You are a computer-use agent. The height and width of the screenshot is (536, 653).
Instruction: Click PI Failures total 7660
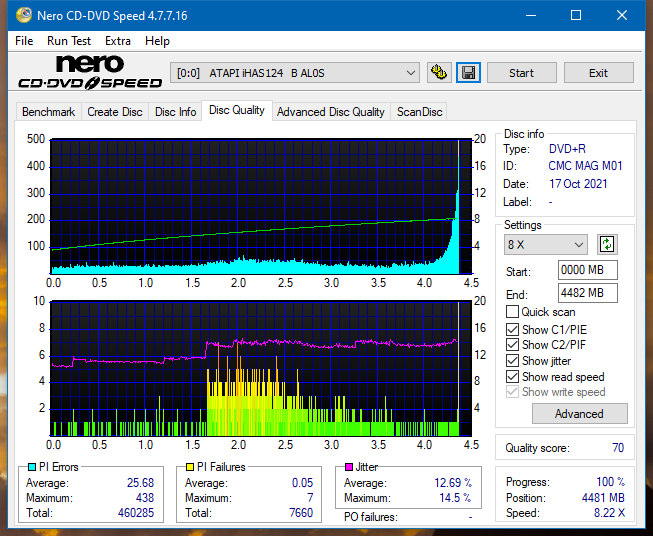point(301,513)
